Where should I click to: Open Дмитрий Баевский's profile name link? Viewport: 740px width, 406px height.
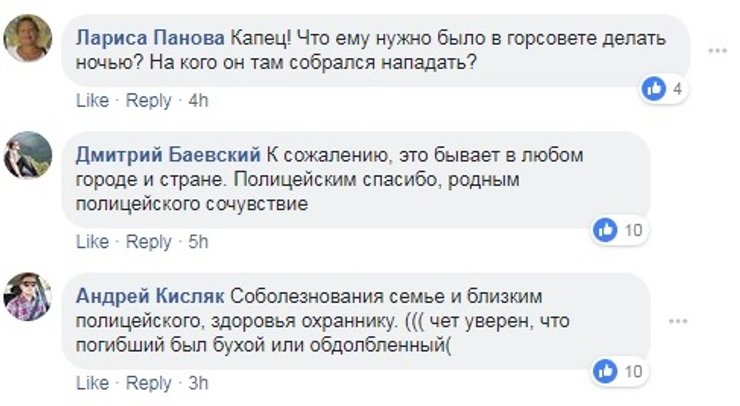coord(169,156)
